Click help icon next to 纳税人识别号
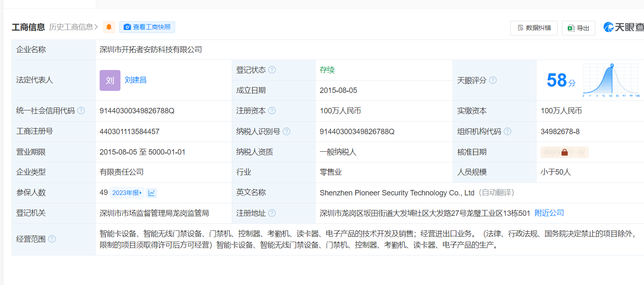644x285 pixels. [286, 131]
